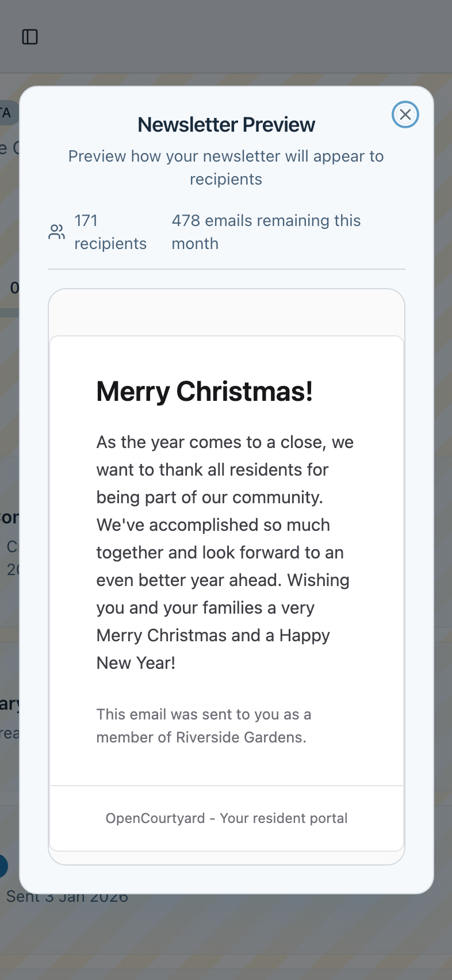The image size is (452, 980).
Task: Click the blue circle at left edge
Action: (x=3, y=866)
